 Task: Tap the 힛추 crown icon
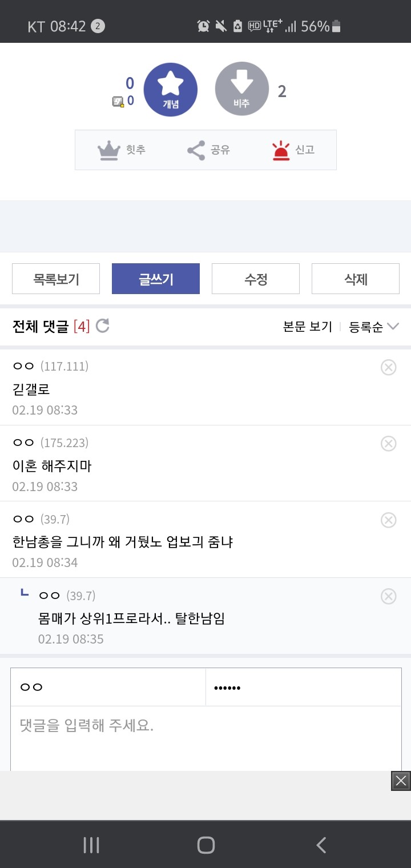(x=122, y=150)
